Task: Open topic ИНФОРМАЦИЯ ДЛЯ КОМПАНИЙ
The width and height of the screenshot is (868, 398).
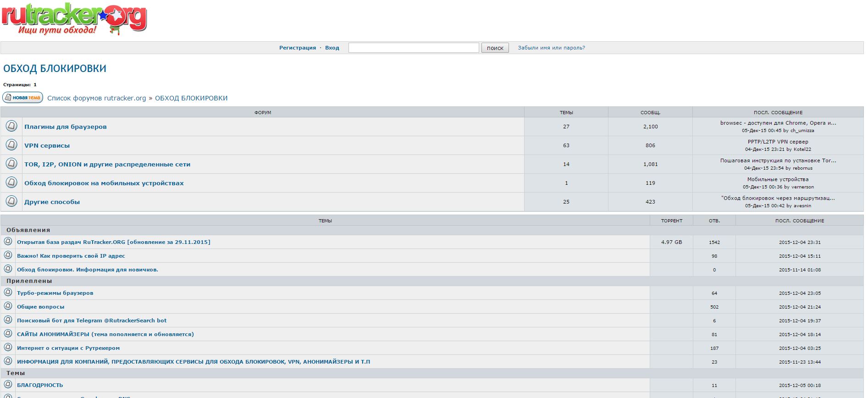Action: [x=194, y=362]
